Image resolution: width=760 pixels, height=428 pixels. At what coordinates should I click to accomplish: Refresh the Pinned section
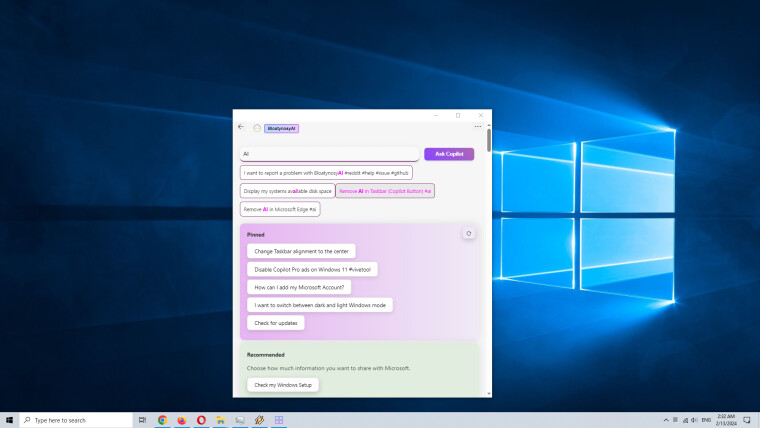[x=468, y=233]
